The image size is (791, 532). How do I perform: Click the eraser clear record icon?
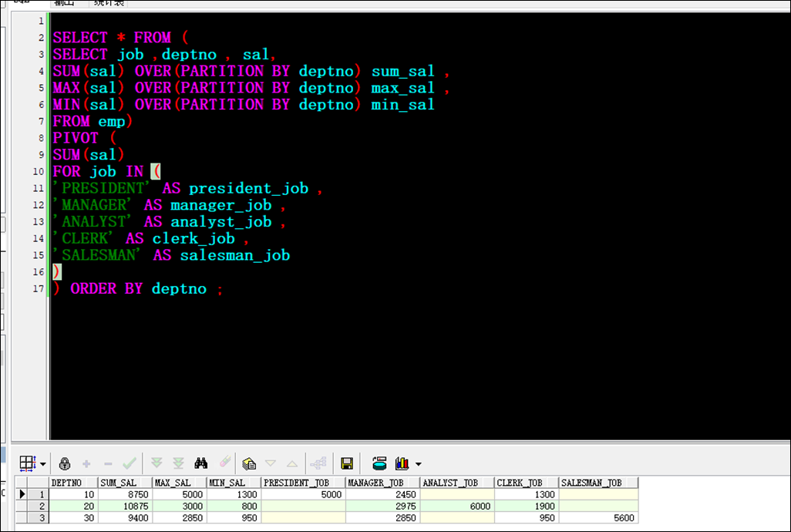[x=225, y=462]
